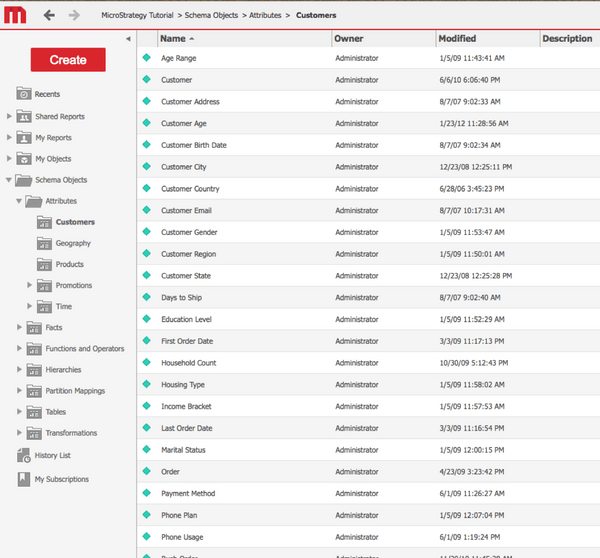Open the First Order Date attribute

pos(187,341)
